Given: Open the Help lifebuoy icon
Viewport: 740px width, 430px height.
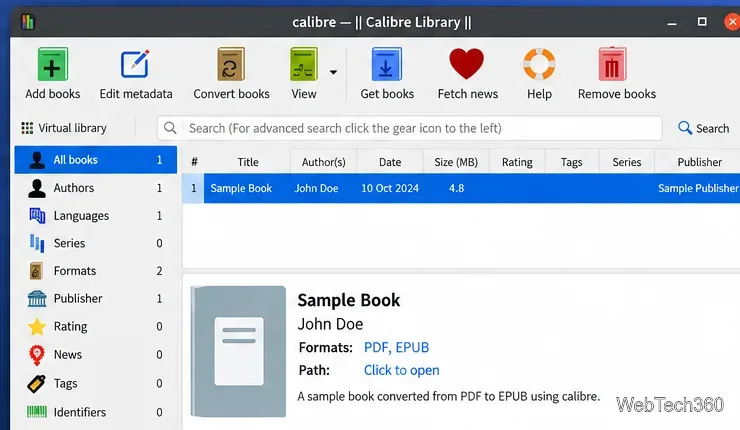Looking at the screenshot, I should pyautogui.click(x=539, y=64).
